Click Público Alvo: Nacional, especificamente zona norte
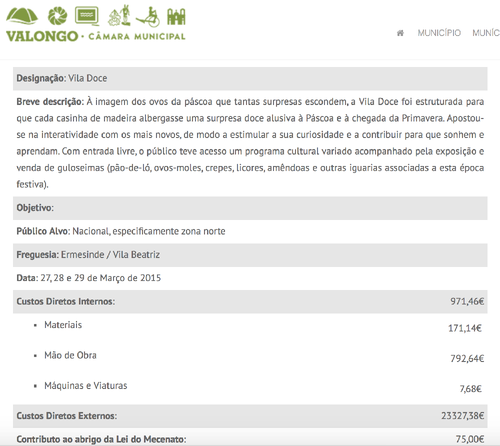Image resolution: width=500 pixels, height=446 pixels. point(121,231)
